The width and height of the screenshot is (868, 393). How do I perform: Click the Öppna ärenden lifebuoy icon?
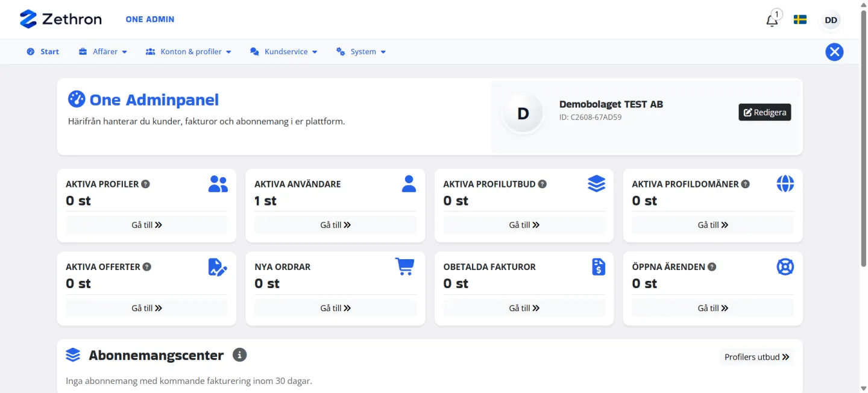tap(785, 266)
